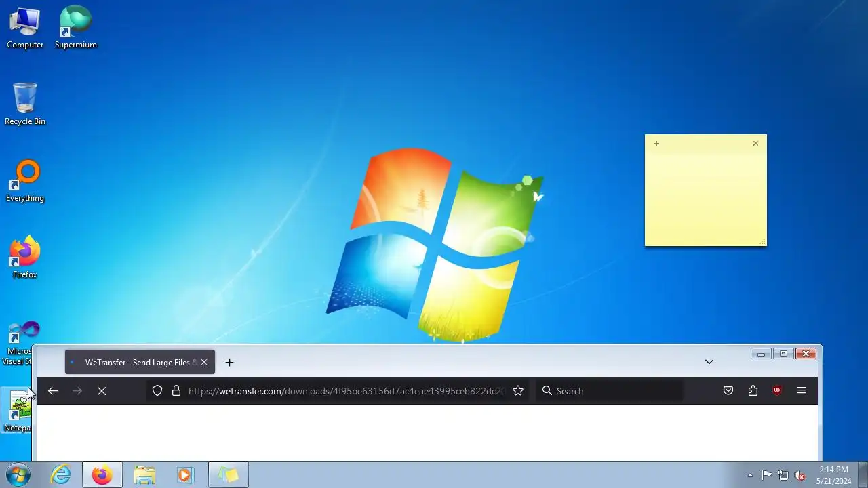
Task: Switch to Sticky Notes in taskbar
Action: click(229, 474)
